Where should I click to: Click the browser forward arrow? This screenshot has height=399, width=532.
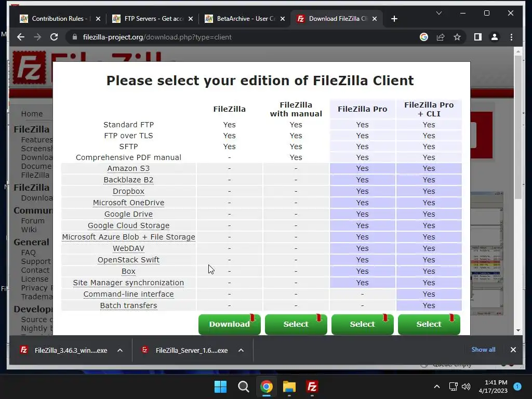37,37
